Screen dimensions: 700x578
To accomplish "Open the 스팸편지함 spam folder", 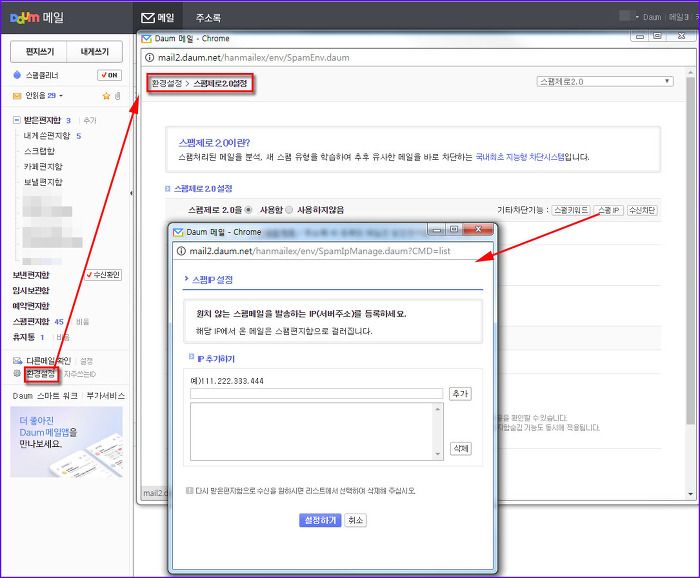I will pos(31,321).
